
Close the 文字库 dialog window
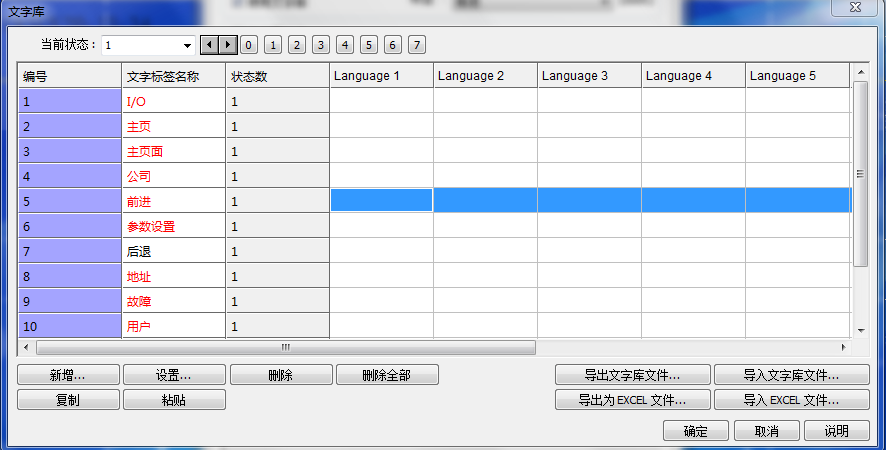coord(857,8)
